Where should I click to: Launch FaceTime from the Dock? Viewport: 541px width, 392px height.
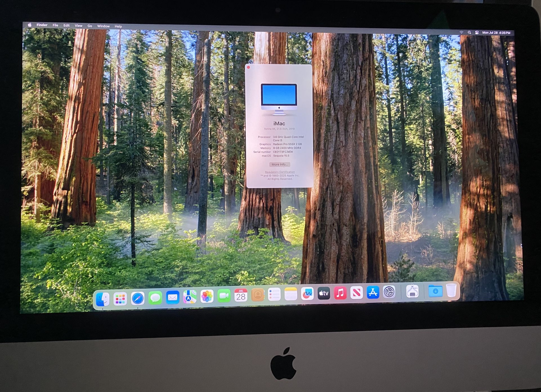pyautogui.click(x=224, y=296)
